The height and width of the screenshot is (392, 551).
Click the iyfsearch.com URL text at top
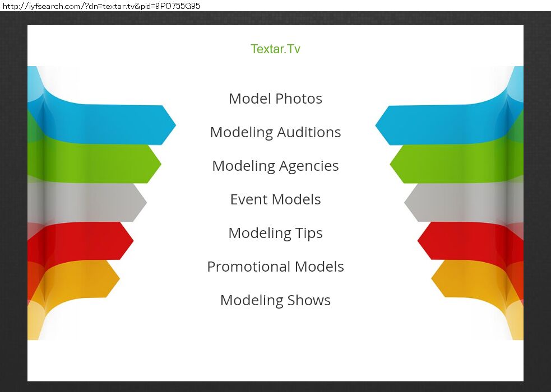coord(101,6)
